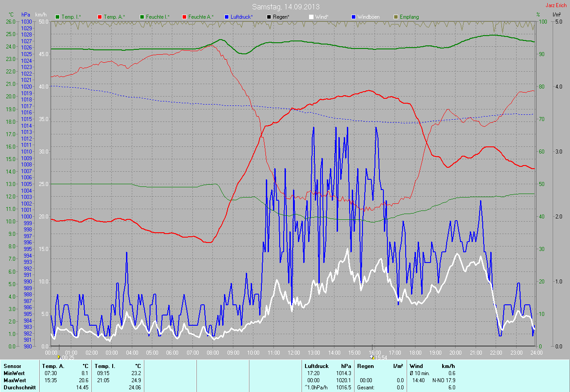Click the blue Windböen legend square
This screenshot has height=392, width=570.
(x=353, y=17)
